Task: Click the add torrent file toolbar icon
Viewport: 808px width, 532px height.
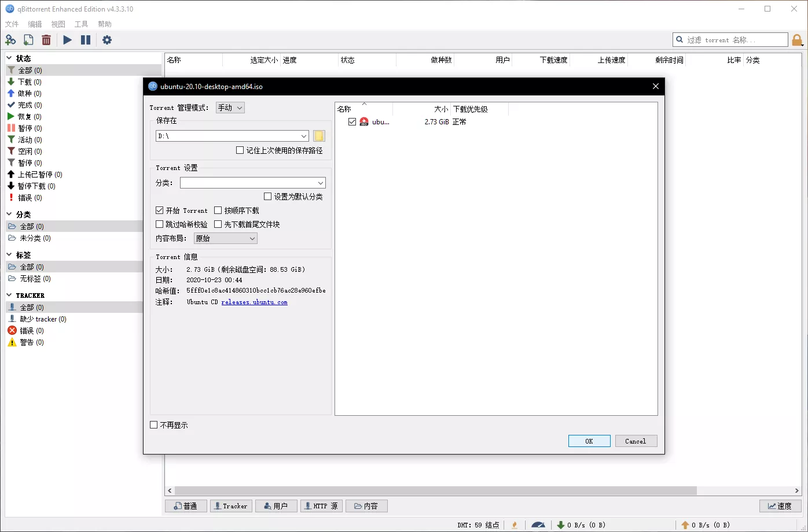Action: point(28,40)
